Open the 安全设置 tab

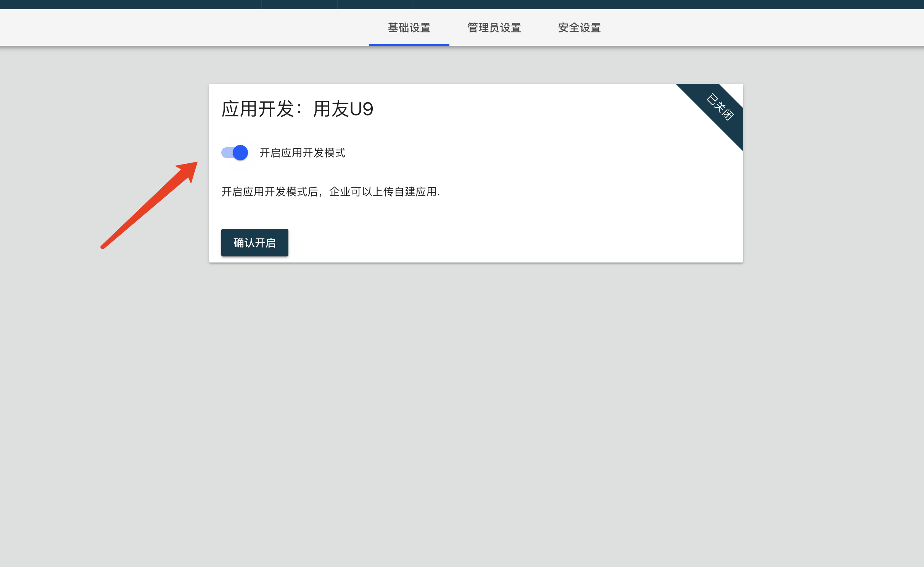point(579,28)
